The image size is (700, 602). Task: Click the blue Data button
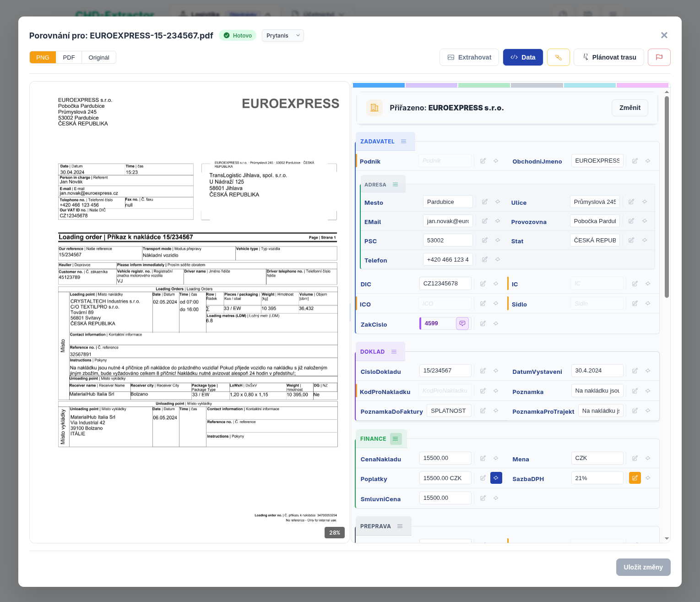[523, 57]
